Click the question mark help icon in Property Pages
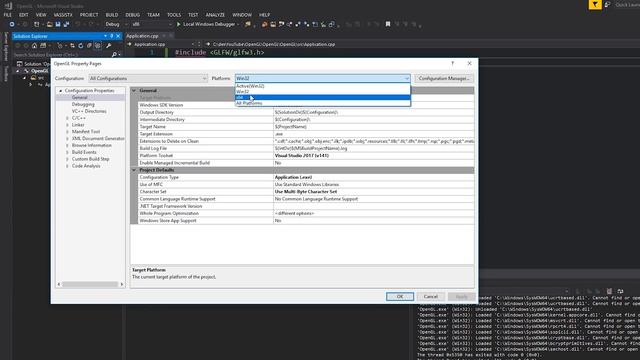This screenshot has width=640, height=360. tap(452, 63)
